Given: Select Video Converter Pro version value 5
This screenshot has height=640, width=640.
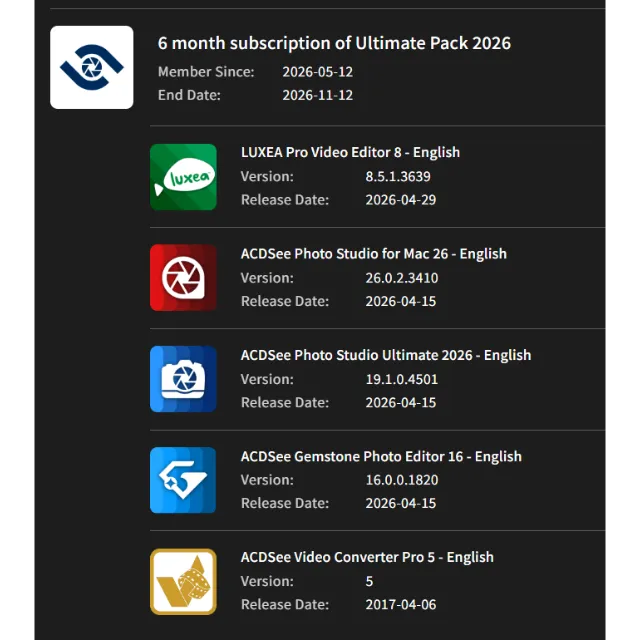Looking at the screenshot, I should pyautogui.click(x=369, y=581).
